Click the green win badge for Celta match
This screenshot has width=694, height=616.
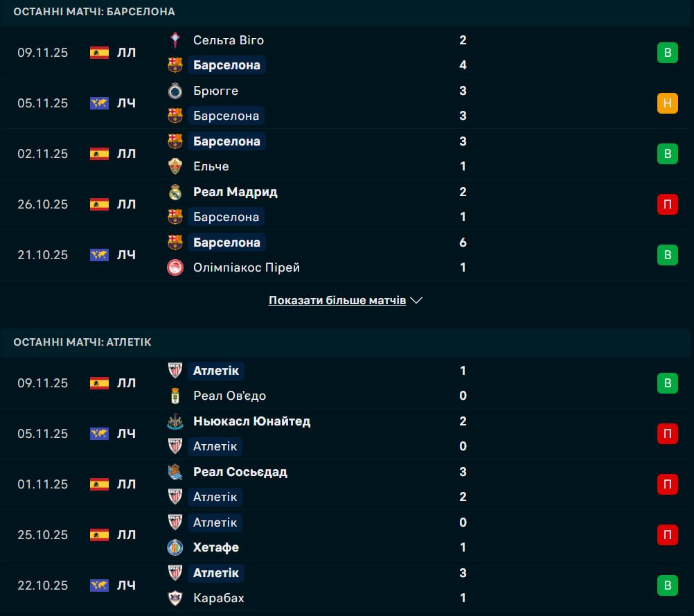[667, 53]
